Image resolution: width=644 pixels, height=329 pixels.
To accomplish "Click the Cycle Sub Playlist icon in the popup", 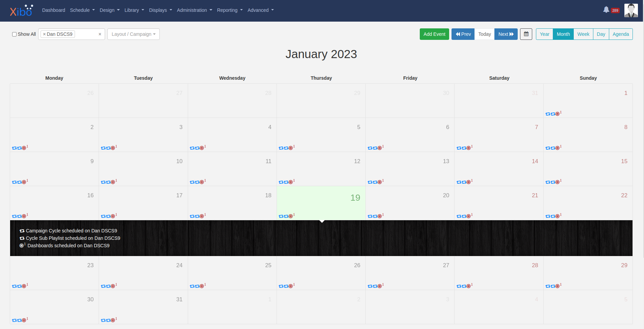I will (x=22, y=238).
